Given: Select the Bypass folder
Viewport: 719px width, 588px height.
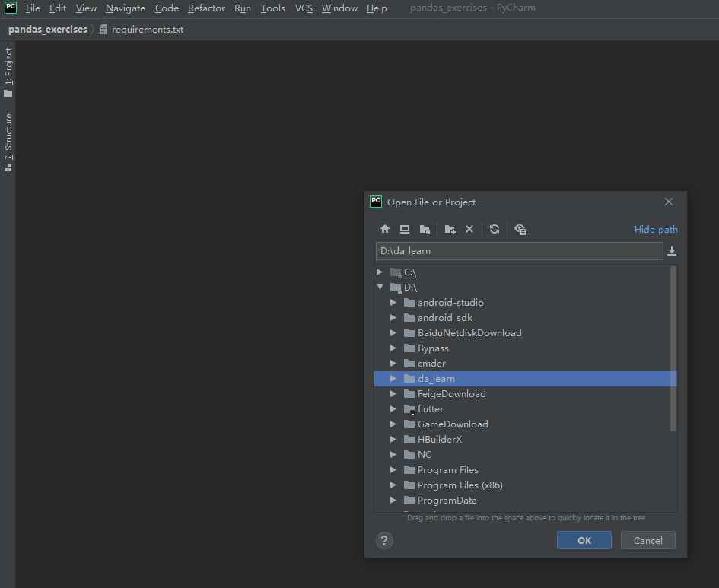Looking at the screenshot, I should (x=522, y=348).
